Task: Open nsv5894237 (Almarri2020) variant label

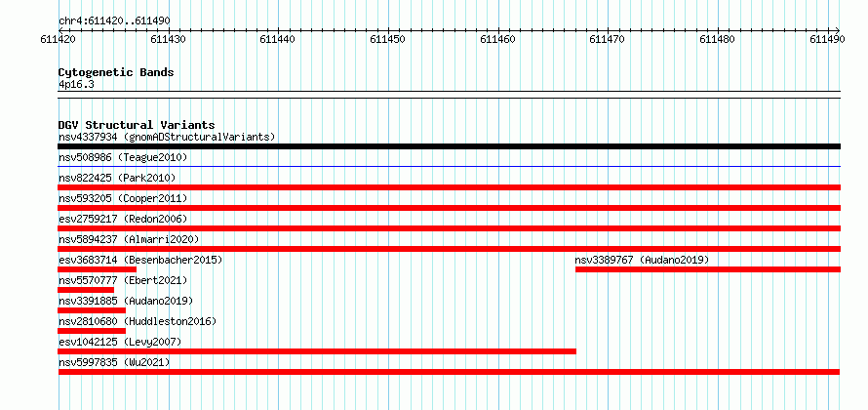Action: pyautogui.click(x=129, y=239)
